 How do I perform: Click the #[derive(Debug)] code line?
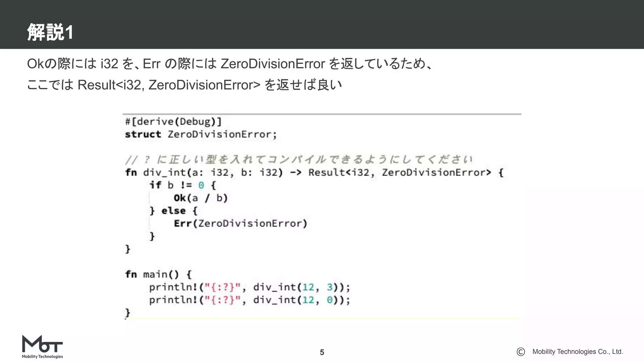click(x=173, y=122)
